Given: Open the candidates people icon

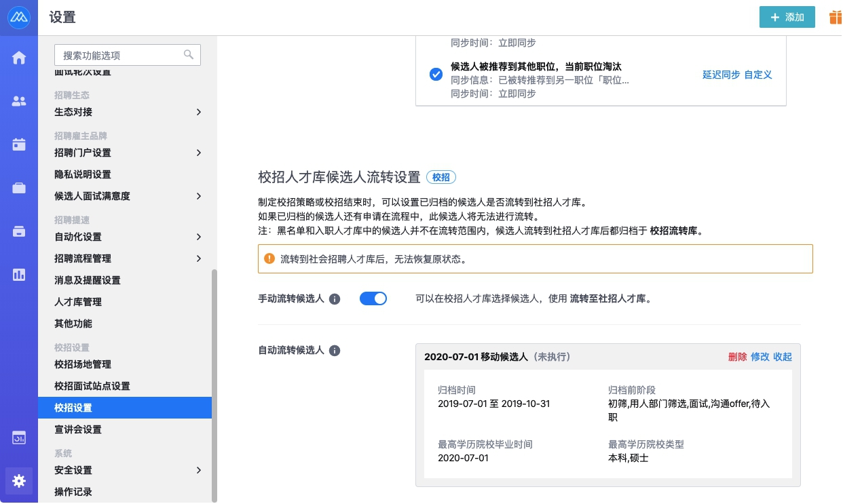Looking at the screenshot, I should (x=19, y=102).
